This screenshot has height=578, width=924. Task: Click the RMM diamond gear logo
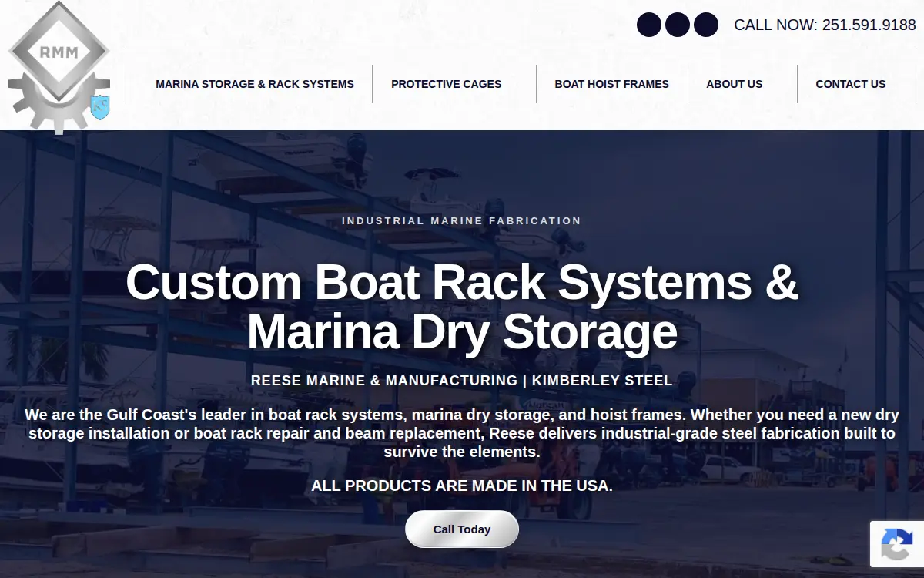click(x=59, y=66)
